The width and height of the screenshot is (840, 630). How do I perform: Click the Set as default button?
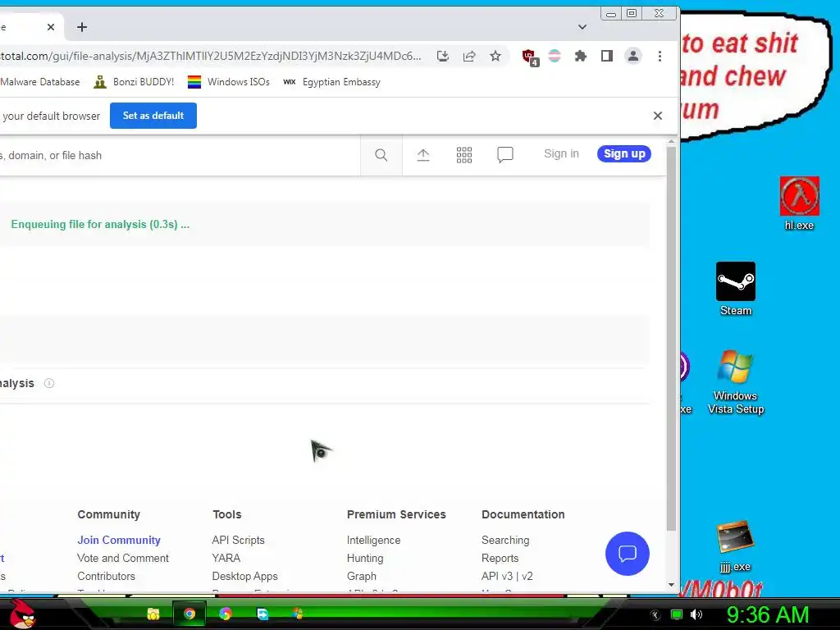[x=153, y=116]
